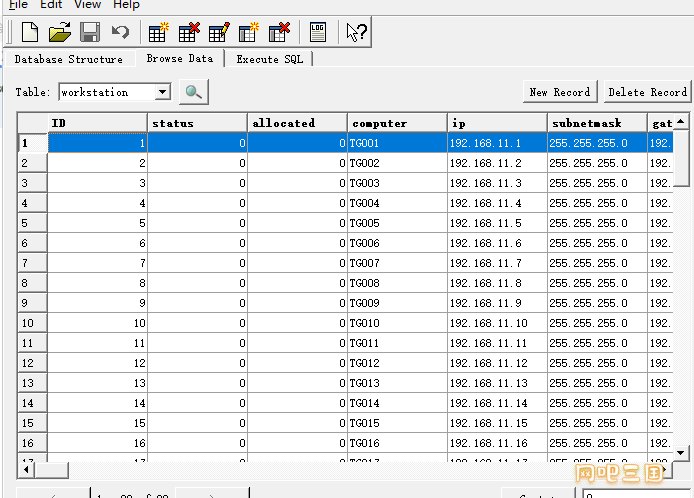Open a database with the folder icon
The image size is (694, 498).
click(x=60, y=32)
